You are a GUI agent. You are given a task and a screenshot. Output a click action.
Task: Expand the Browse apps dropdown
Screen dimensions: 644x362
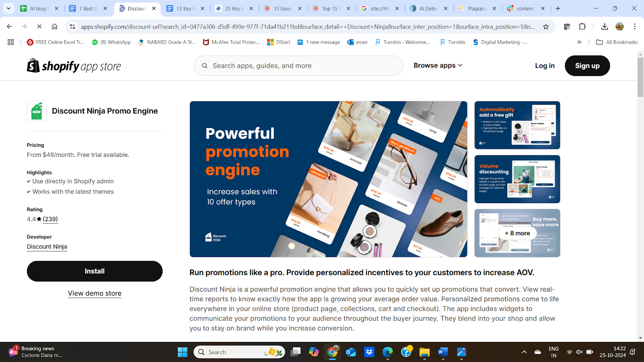(x=438, y=66)
